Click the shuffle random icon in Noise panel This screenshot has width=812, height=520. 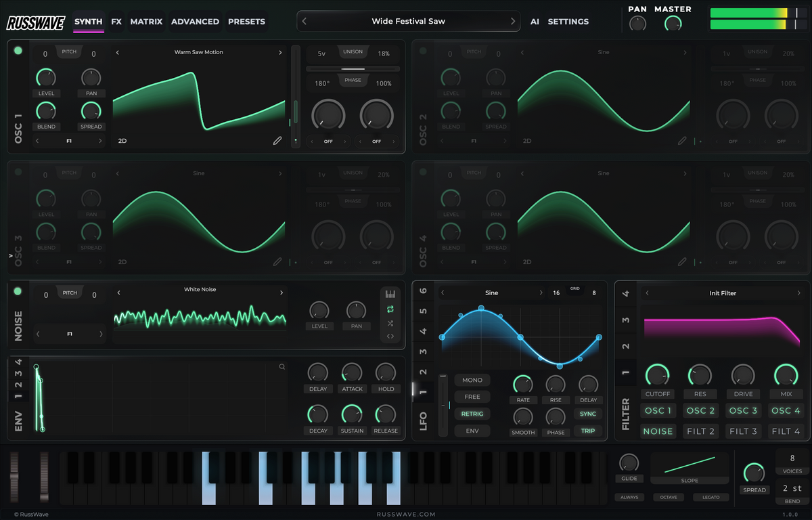(390, 323)
